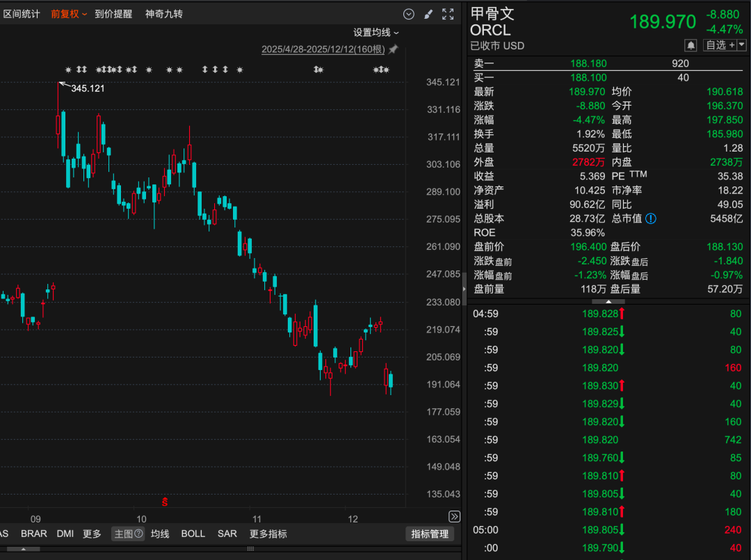Select BRAR indicator tab
751x560 pixels.
[34, 534]
